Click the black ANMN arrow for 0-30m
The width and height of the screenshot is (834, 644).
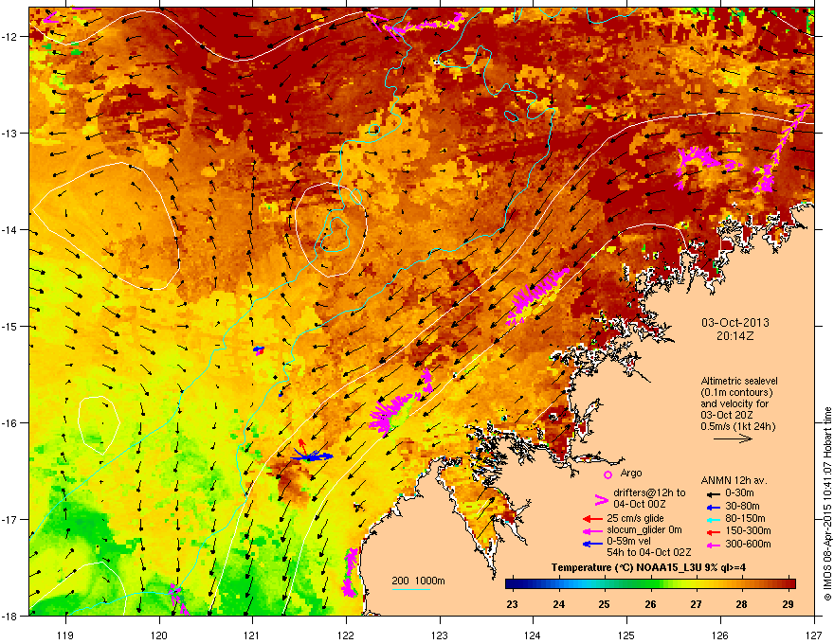713,493
